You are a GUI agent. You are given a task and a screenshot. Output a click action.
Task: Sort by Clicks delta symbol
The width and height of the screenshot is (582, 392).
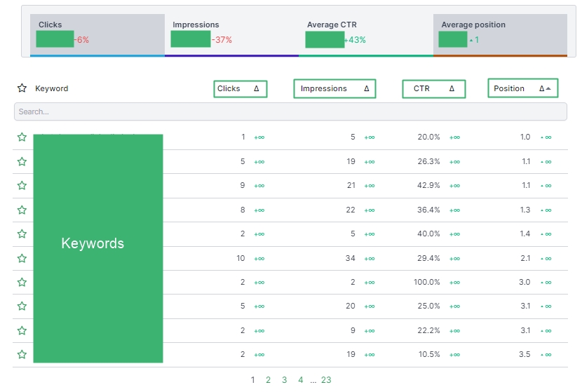(257, 88)
